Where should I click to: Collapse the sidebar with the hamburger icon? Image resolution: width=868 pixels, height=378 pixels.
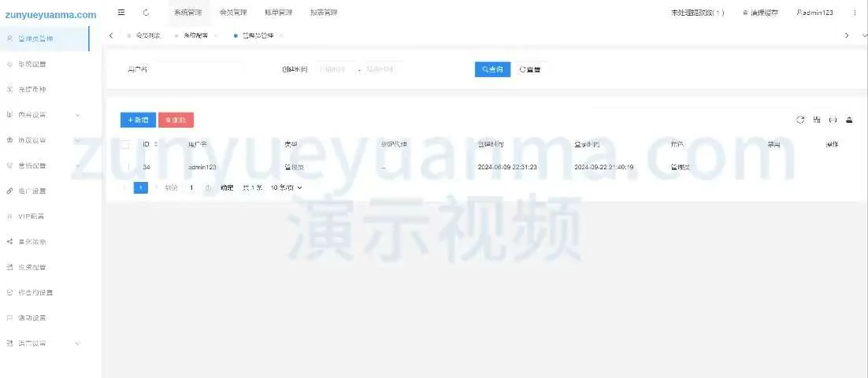pyautogui.click(x=121, y=13)
